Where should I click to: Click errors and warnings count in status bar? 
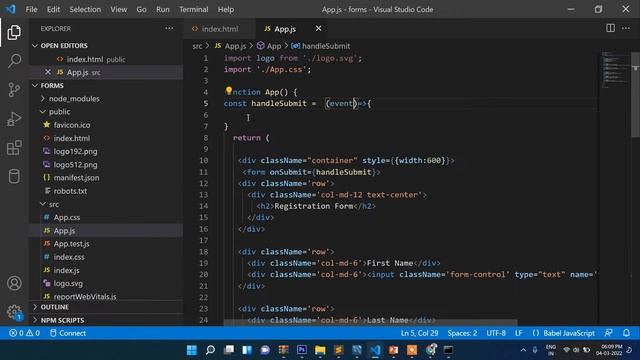click(x=24, y=333)
